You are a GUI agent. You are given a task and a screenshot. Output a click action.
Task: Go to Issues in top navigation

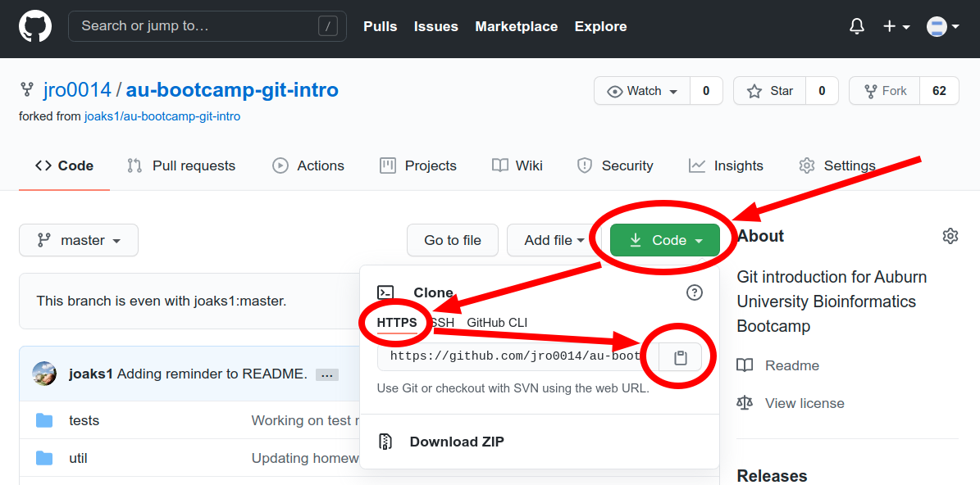[x=435, y=26]
